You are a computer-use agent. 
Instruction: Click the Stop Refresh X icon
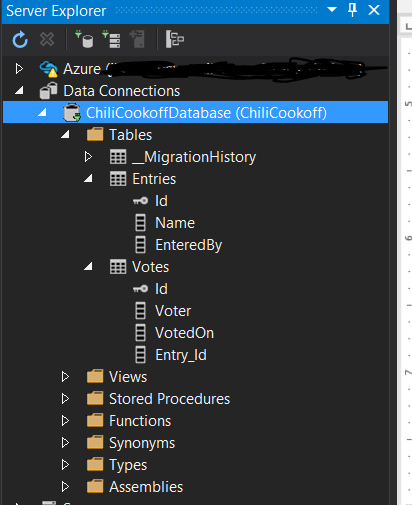click(x=47, y=39)
